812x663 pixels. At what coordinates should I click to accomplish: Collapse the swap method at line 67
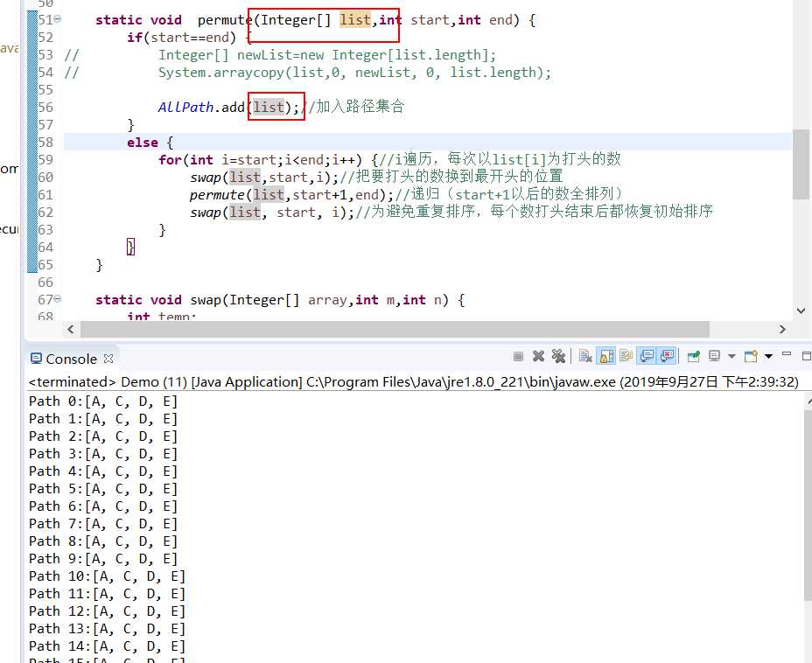[x=58, y=298]
